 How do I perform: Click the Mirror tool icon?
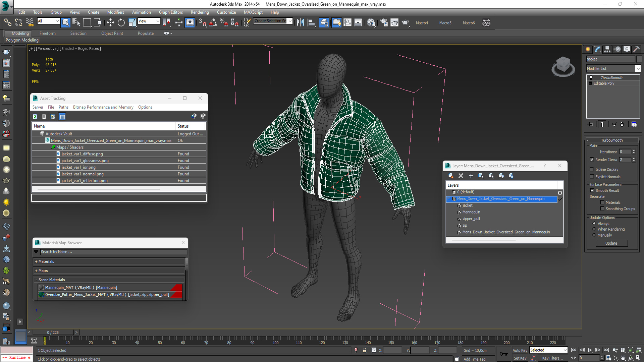point(300,22)
